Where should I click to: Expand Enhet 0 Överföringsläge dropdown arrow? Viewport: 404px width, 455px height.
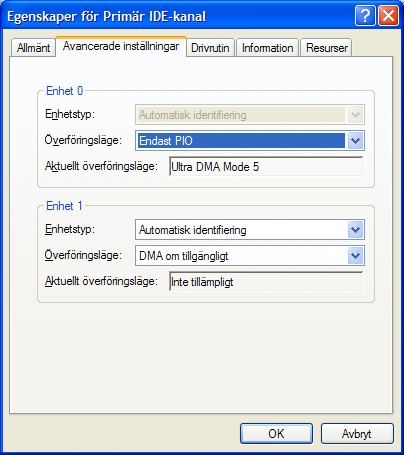(355, 141)
